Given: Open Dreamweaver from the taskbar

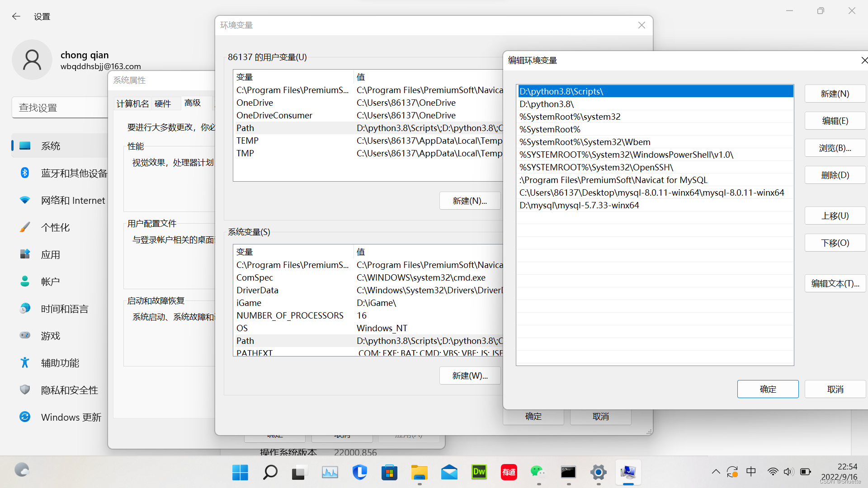Looking at the screenshot, I should [x=479, y=472].
